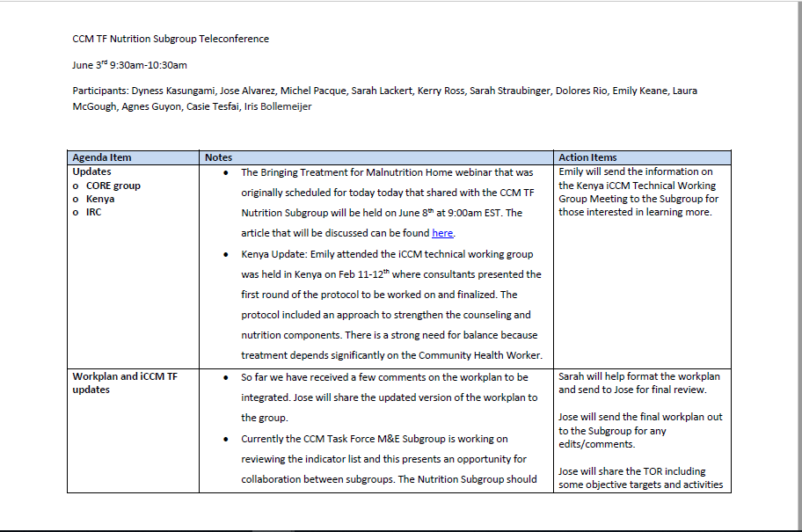Click the 'Kenya' agenda sub-item

point(100,199)
